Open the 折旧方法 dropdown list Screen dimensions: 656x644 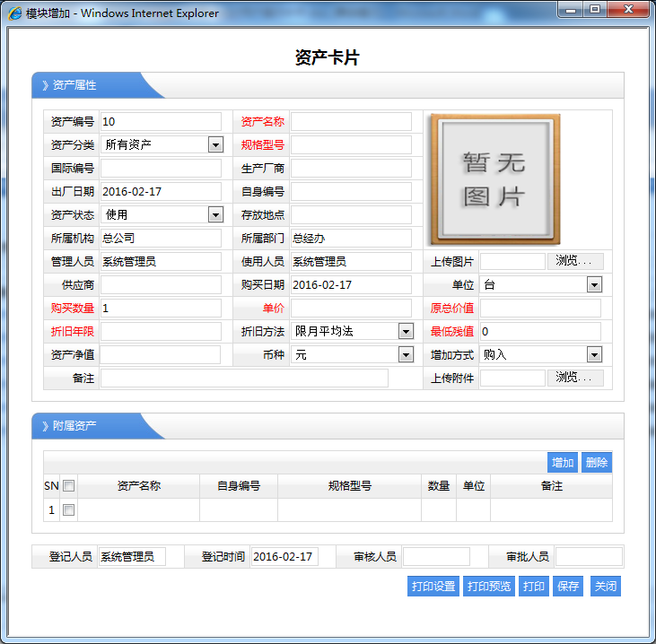coord(406,331)
